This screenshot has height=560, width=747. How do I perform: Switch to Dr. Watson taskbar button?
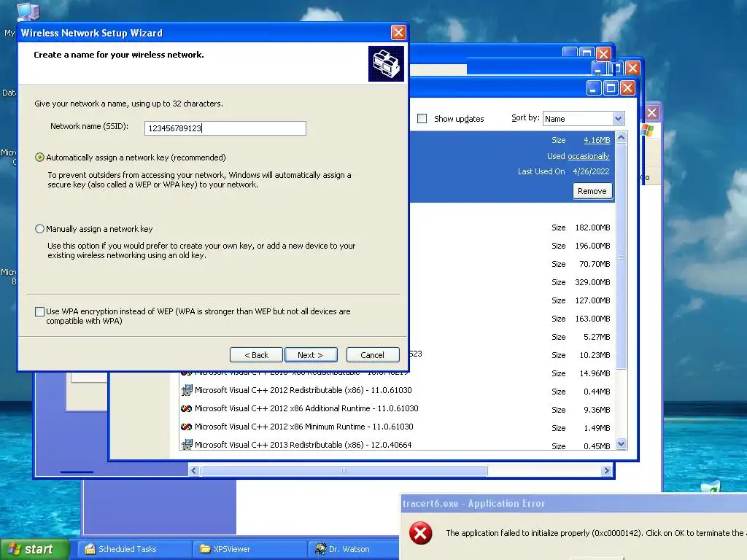point(354,549)
